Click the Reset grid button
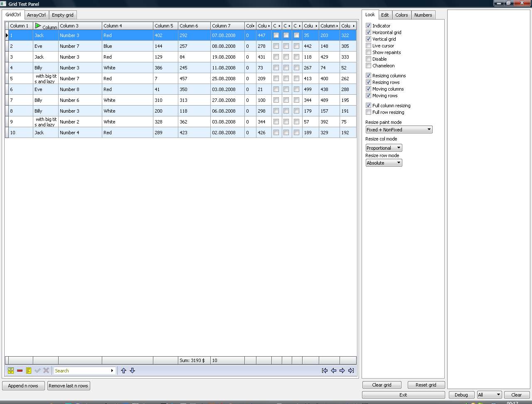The image size is (532, 404). [x=426, y=385]
